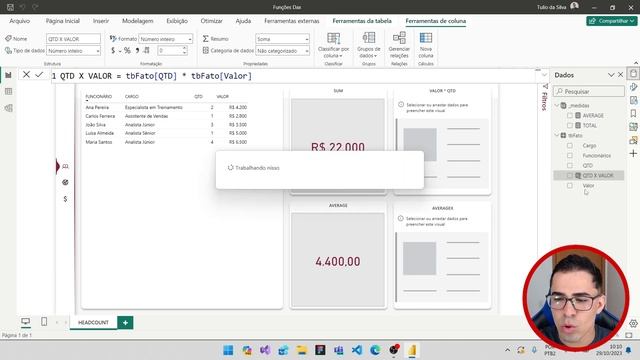Click the plus icon on right pane rail

pyautogui.click(x=633, y=153)
